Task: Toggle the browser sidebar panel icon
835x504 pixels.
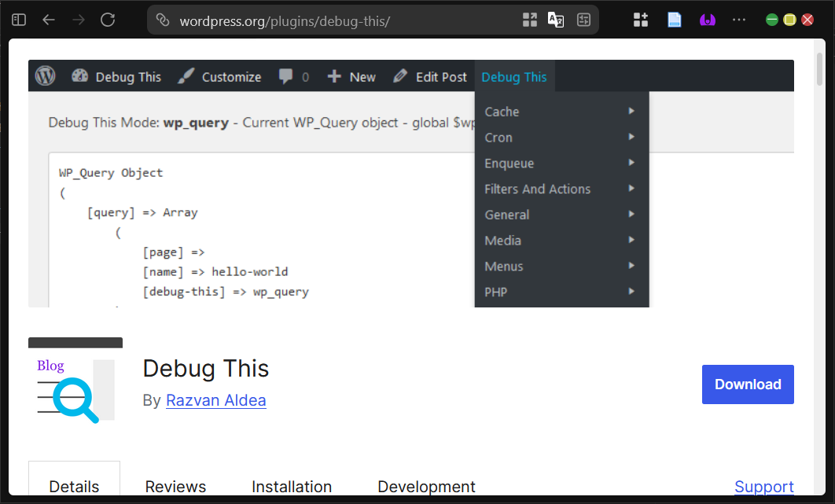Action: pyautogui.click(x=19, y=20)
